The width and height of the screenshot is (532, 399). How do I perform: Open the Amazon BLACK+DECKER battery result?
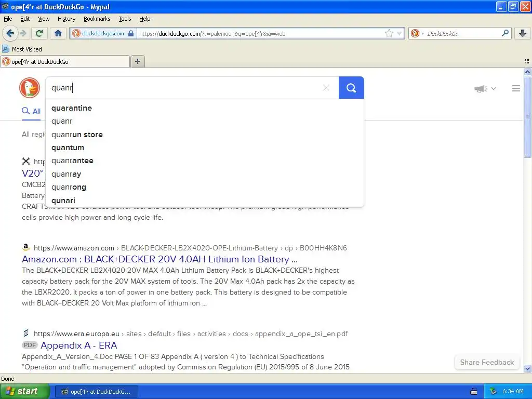click(159, 259)
